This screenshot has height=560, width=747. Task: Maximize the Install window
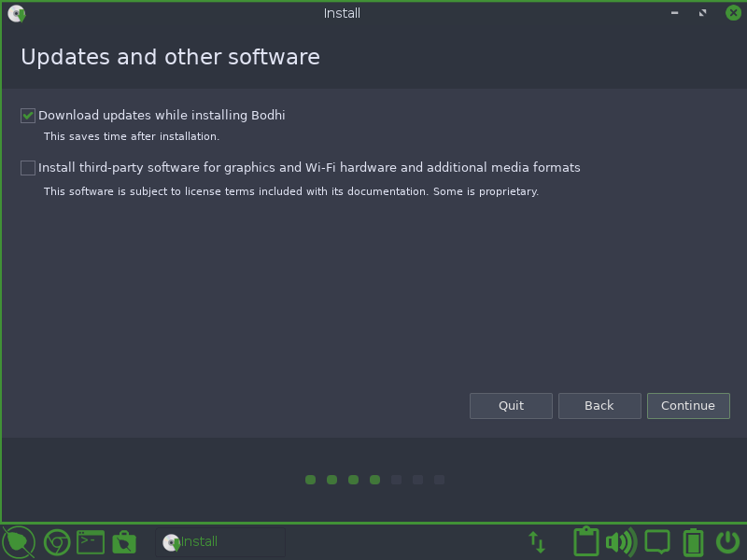click(703, 13)
